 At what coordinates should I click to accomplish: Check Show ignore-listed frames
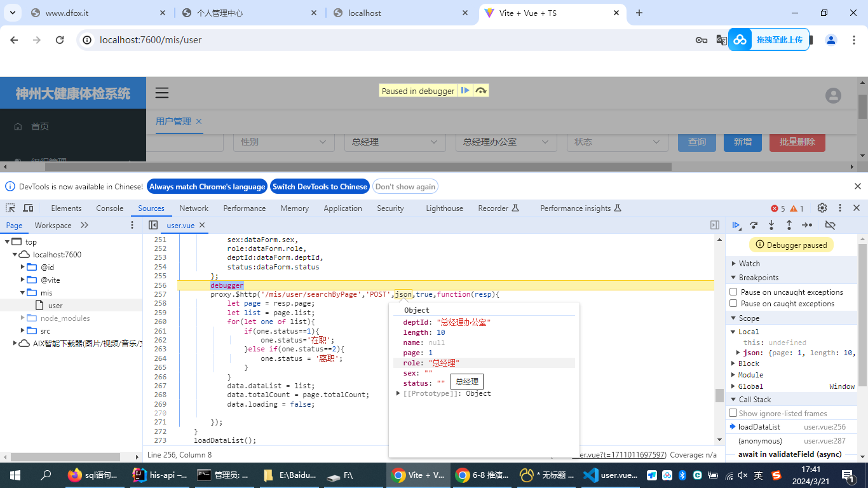pos(733,413)
